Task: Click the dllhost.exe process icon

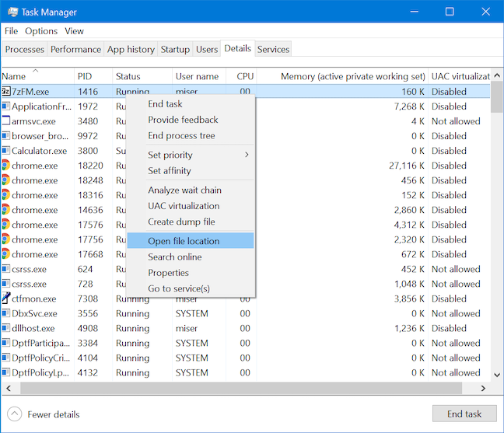Action: click(x=6, y=327)
